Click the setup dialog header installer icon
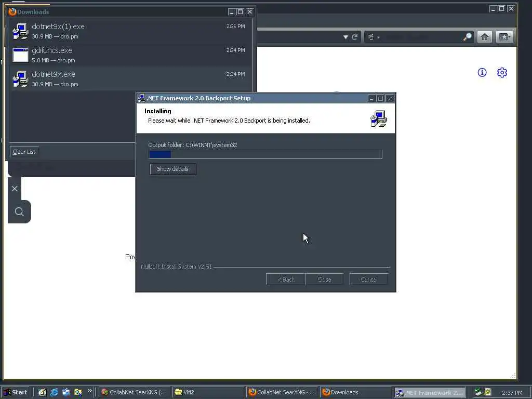This screenshot has width=532, height=399. tap(379, 118)
